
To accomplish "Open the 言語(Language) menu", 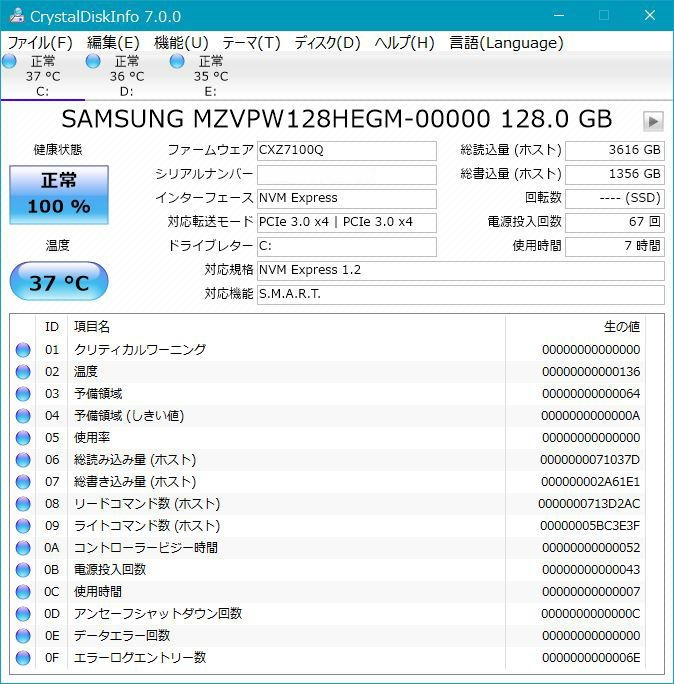I will 506,43.
